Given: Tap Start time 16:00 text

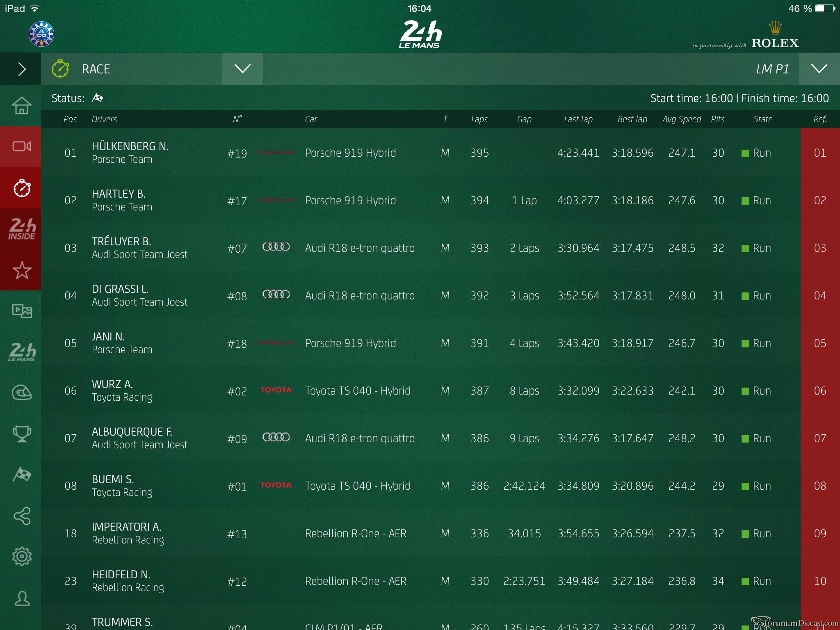Looking at the screenshot, I should coord(692,98).
